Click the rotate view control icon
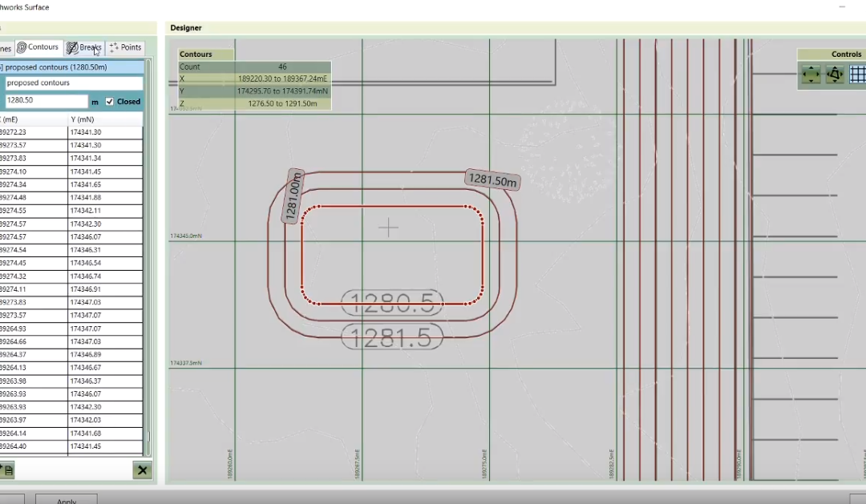 tap(835, 74)
